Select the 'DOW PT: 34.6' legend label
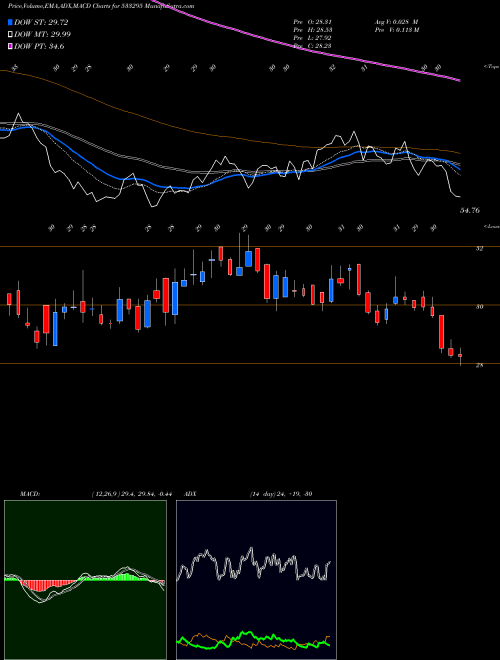Screen dimensions: 500x660 coord(39,47)
